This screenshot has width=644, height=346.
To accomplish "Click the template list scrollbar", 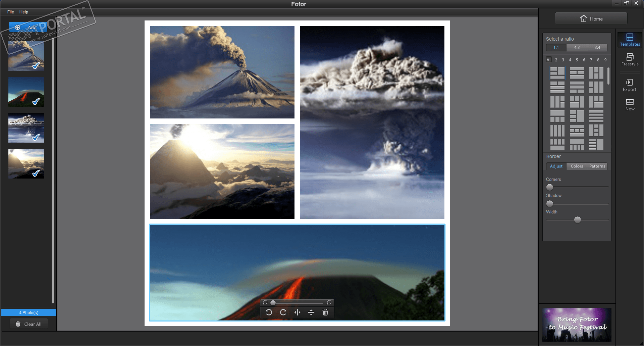I will pos(608,76).
